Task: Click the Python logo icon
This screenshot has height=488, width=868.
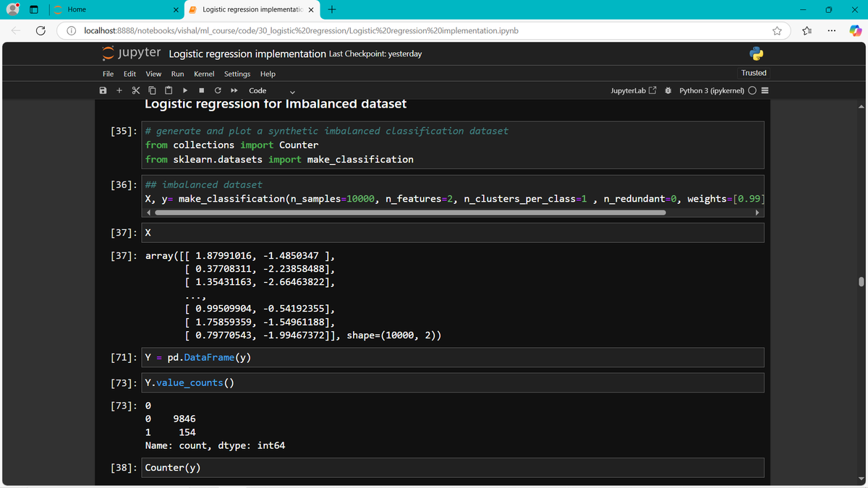Action: tap(757, 53)
